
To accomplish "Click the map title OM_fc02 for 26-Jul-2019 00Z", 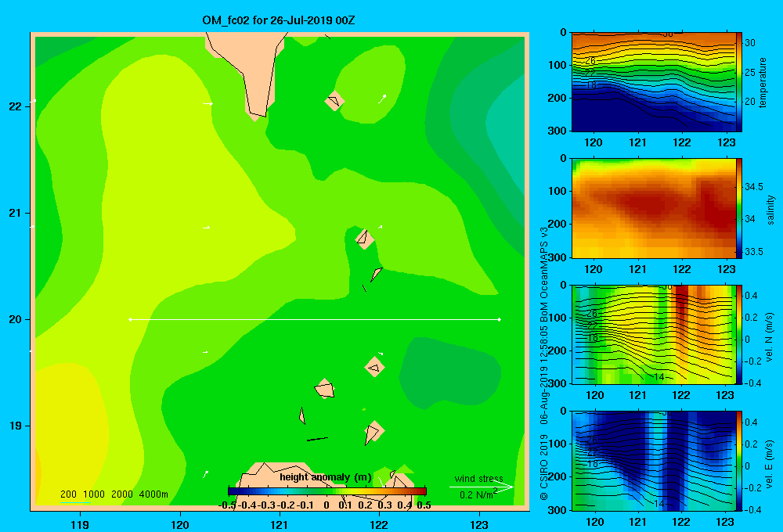I will tap(278, 20).
